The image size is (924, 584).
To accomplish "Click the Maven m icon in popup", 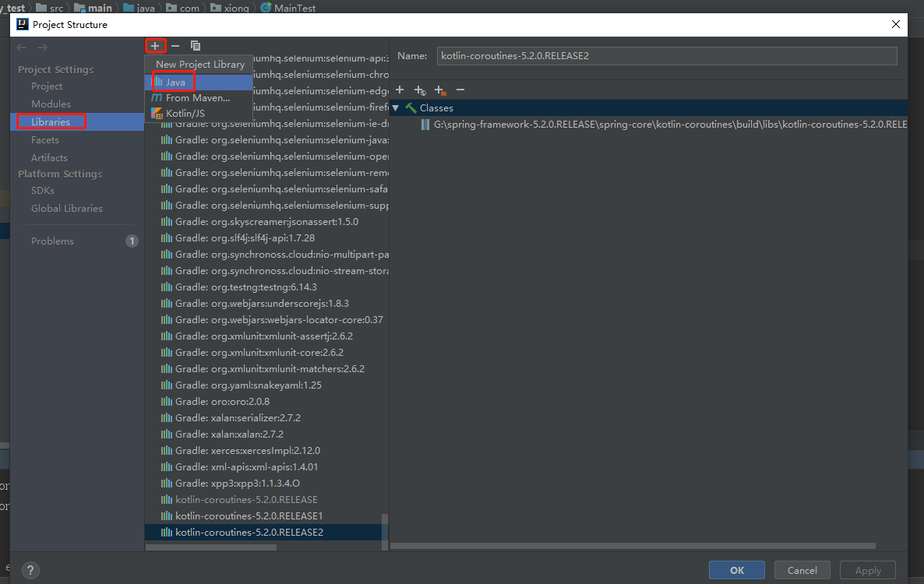I will (x=157, y=98).
